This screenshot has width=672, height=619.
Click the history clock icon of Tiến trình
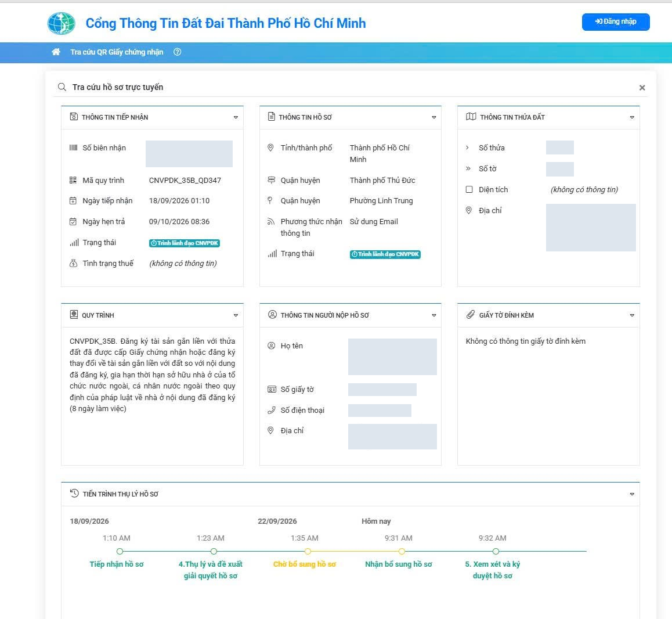pos(74,494)
